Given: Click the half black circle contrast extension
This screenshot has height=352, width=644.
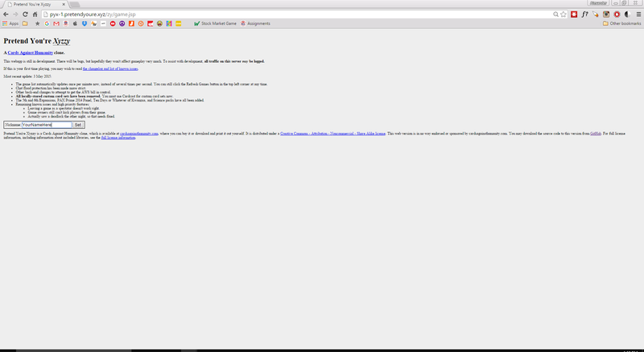Looking at the screenshot, I should 627,14.
